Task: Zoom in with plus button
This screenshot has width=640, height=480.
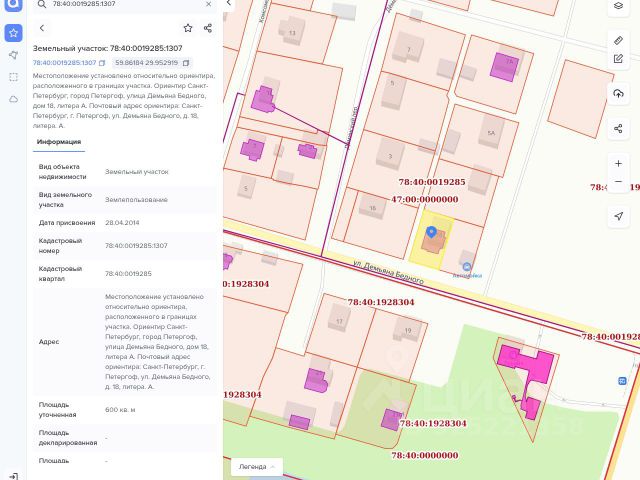Action: pos(618,164)
